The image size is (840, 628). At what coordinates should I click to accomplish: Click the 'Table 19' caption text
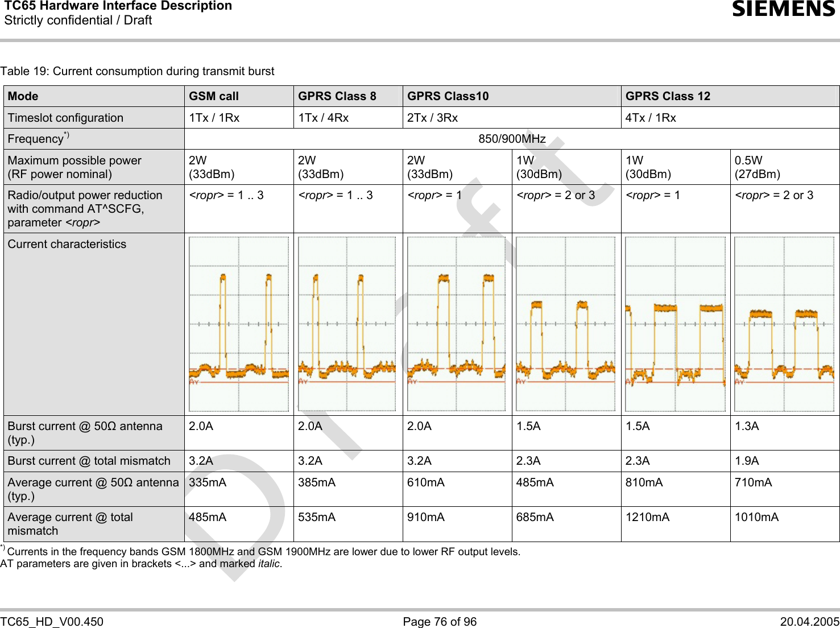[138, 71]
